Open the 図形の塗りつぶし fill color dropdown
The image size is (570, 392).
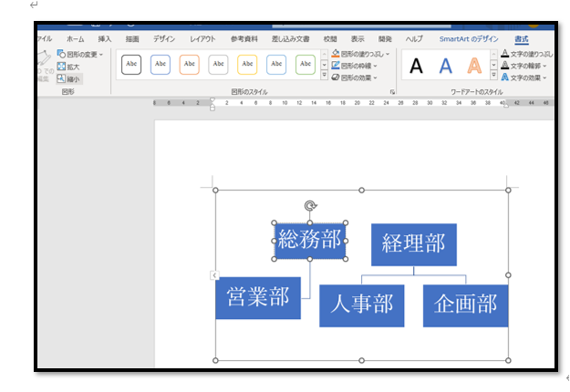coord(361,54)
